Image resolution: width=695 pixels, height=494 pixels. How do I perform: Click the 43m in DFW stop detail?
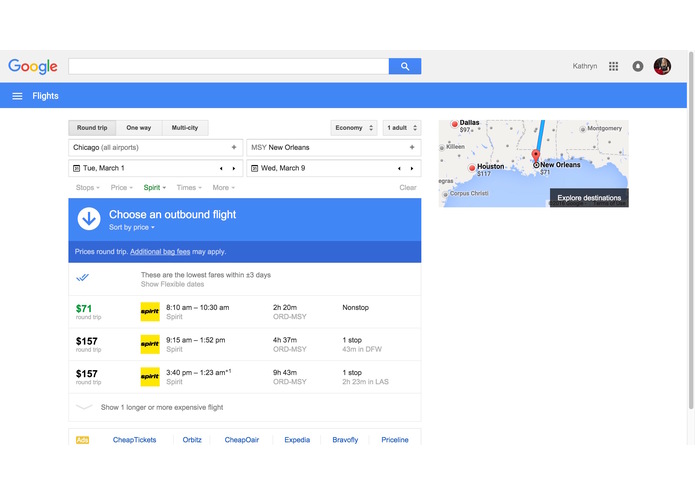point(362,349)
